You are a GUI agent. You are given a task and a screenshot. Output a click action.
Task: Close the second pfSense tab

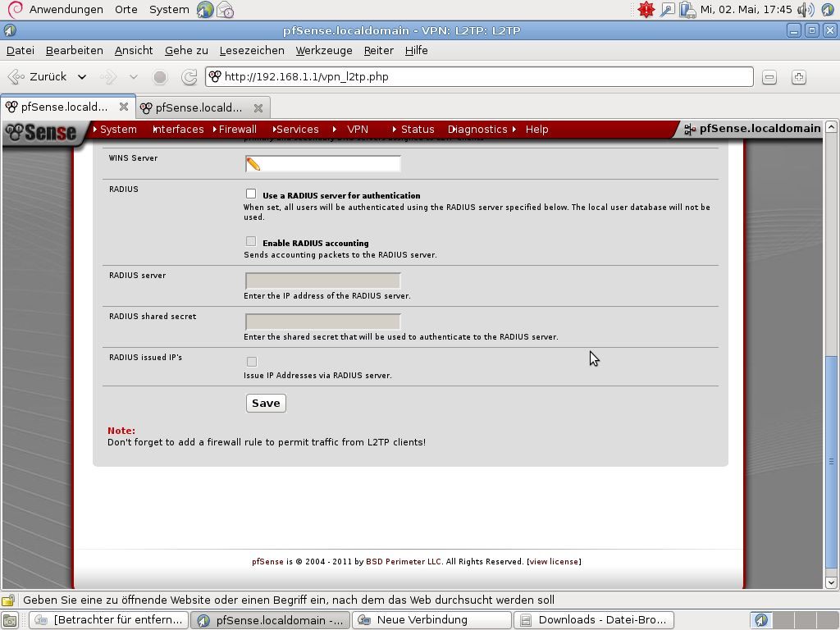(x=258, y=107)
